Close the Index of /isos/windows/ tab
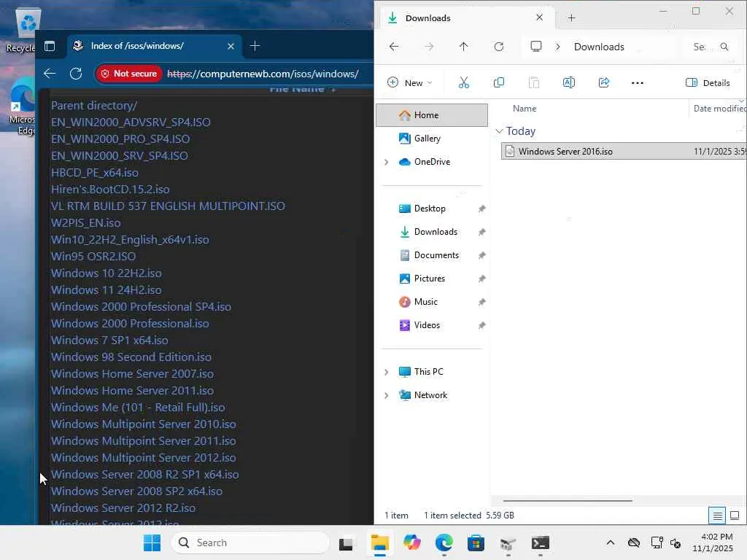 (231, 46)
